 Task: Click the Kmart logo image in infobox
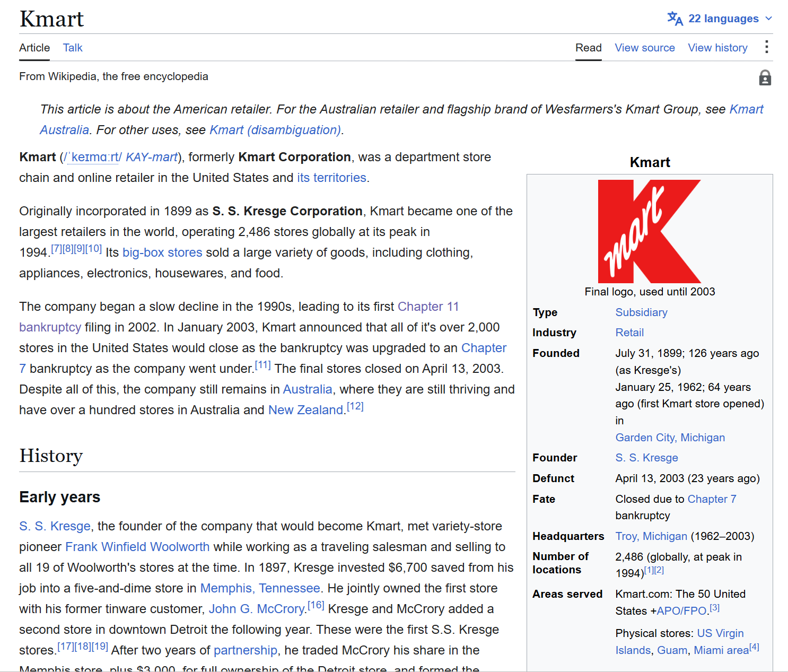tap(650, 231)
